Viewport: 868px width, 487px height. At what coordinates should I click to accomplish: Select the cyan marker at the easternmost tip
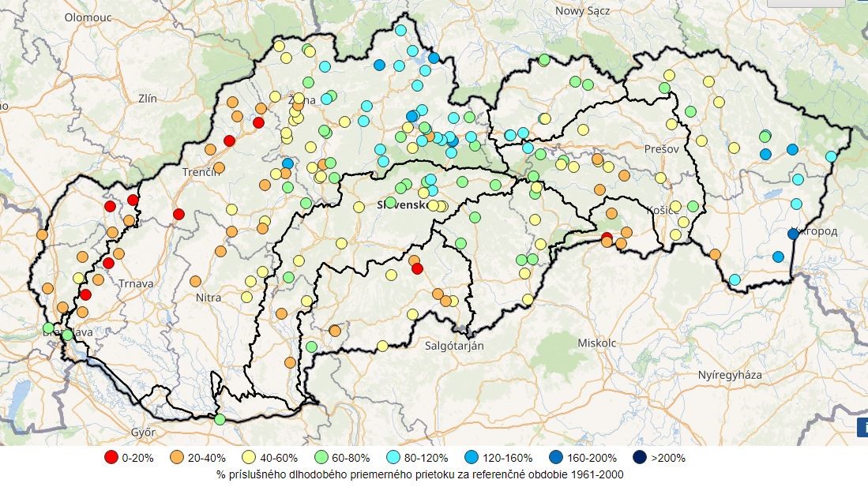[831, 156]
